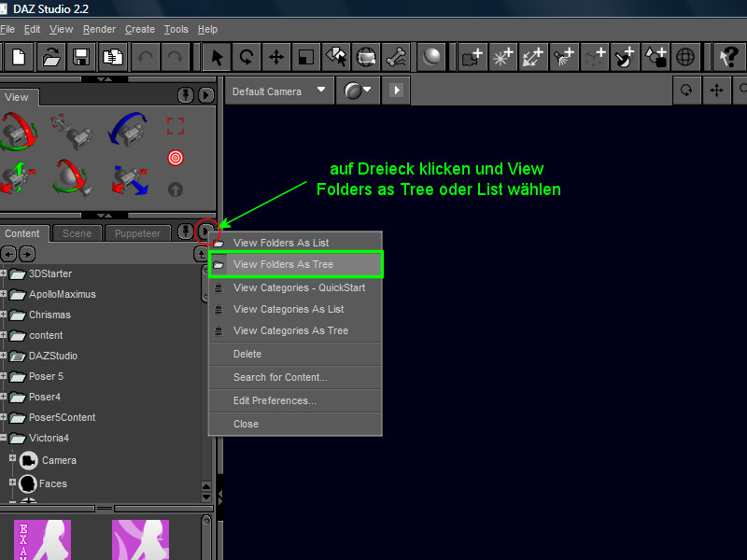747x560 pixels.
Task: Click the viewport rotate icon at top right
Action: pos(686,90)
